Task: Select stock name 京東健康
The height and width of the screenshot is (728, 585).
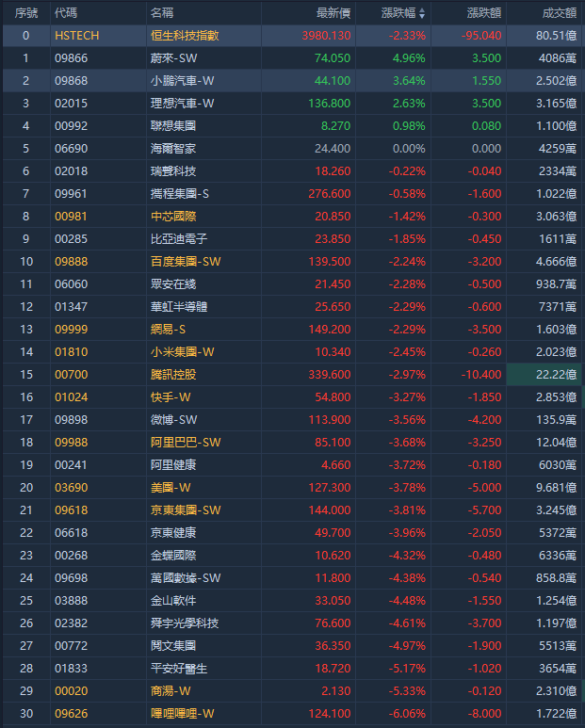Action: (173, 533)
